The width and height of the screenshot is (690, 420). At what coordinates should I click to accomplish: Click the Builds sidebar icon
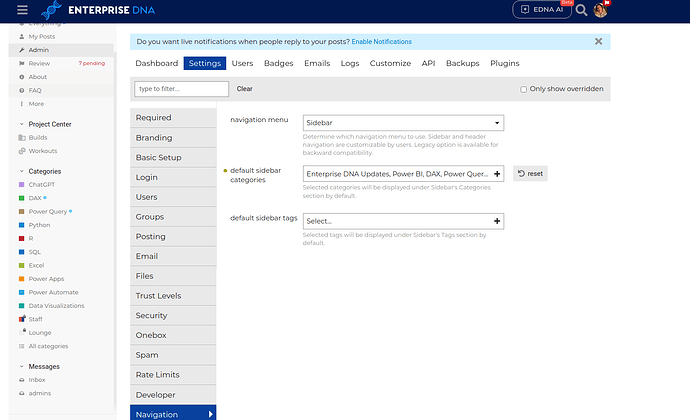tap(22, 137)
